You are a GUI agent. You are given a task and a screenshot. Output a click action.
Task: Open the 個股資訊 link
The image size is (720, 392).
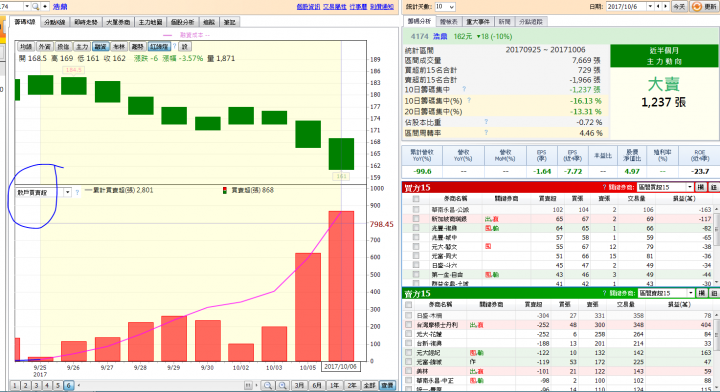[x=308, y=6]
